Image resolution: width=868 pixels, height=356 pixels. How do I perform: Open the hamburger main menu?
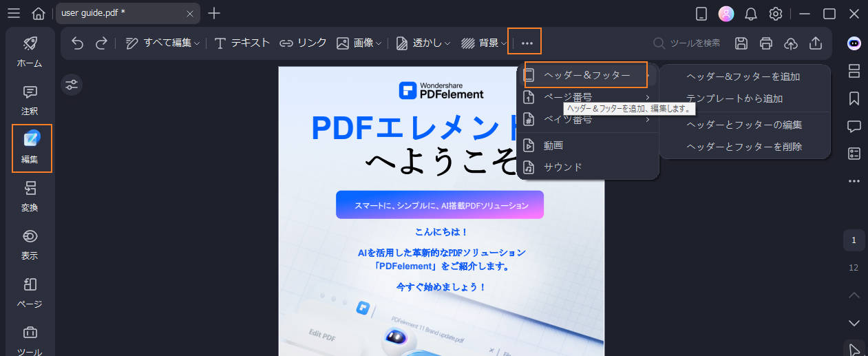point(13,13)
